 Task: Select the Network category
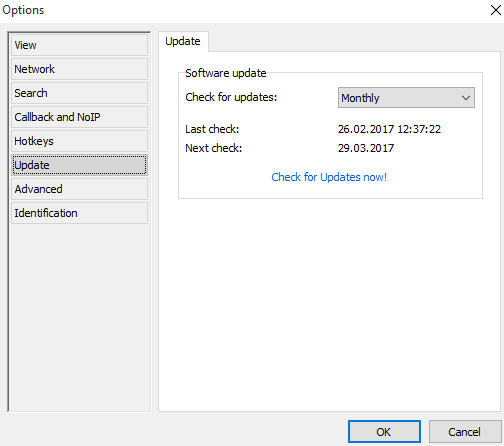(x=79, y=69)
